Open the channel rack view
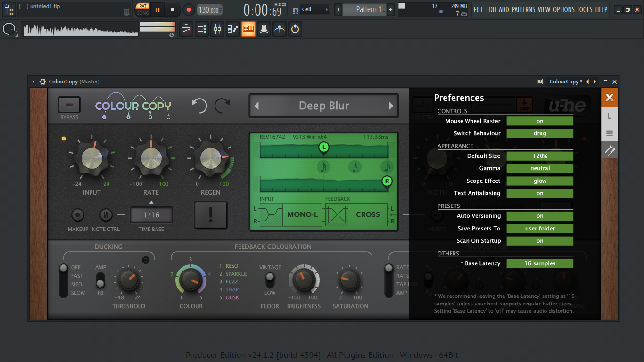644x362 pixels. click(x=202, y=29)
